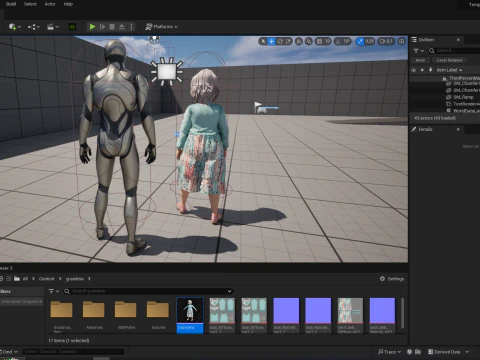Switch to the Outliner tab

pyautogui.click(x=426, y=40)
